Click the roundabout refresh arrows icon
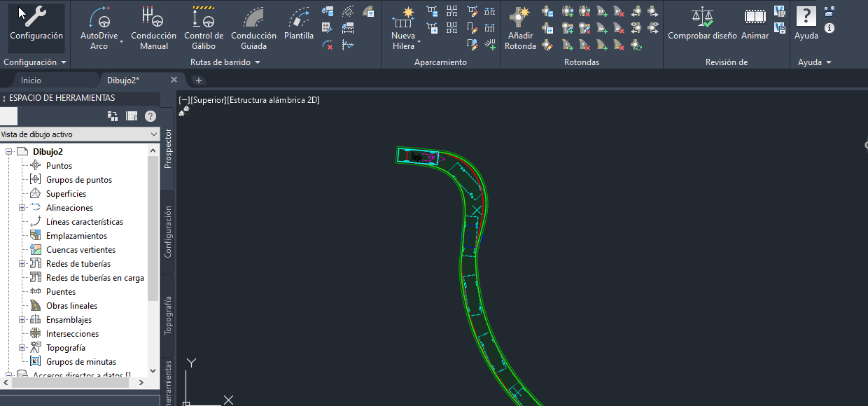The width and height of the screenshot is (868, 406). pyautogui.click(x=636, y=45)
